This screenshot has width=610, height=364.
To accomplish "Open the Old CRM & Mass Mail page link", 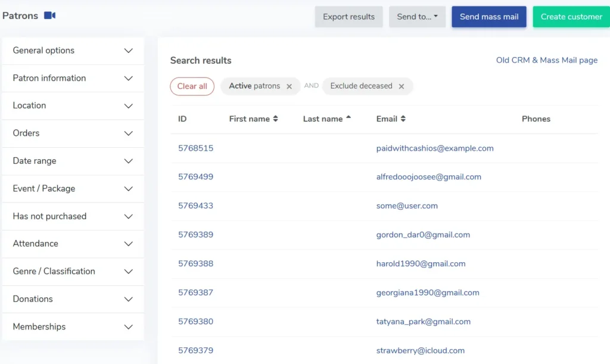I will click(547, 60).
